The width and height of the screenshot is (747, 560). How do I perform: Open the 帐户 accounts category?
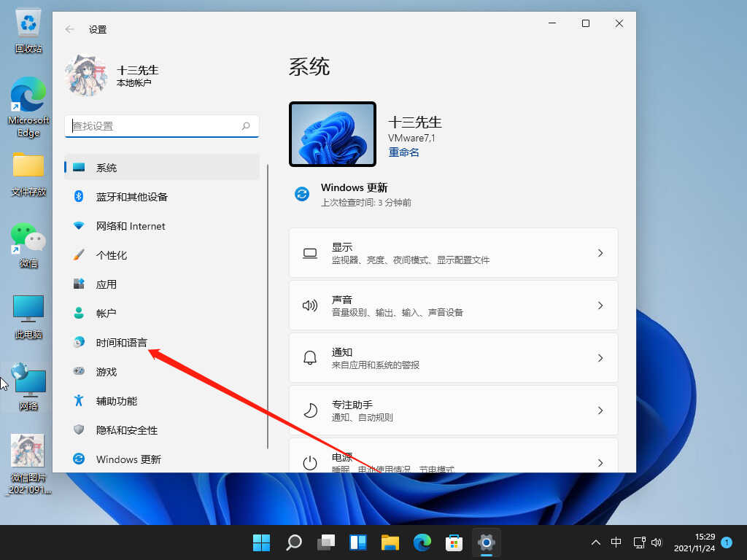[162, 314]
